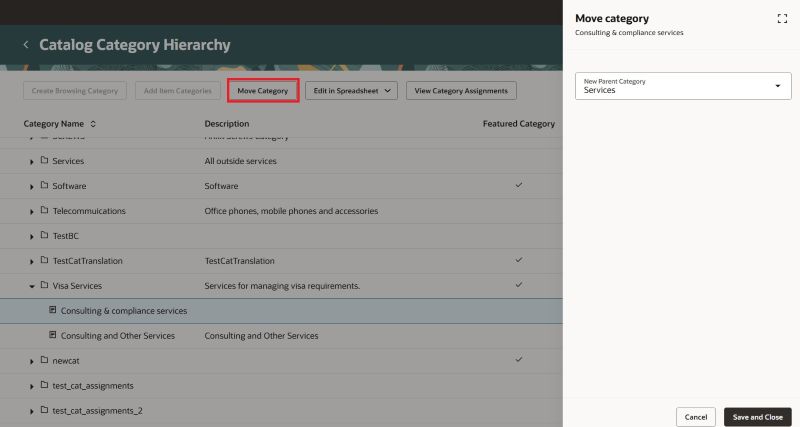Viewport: 800px width, 427px height.
Task: Click the Software folder icon
Action: tap(44, 185)
